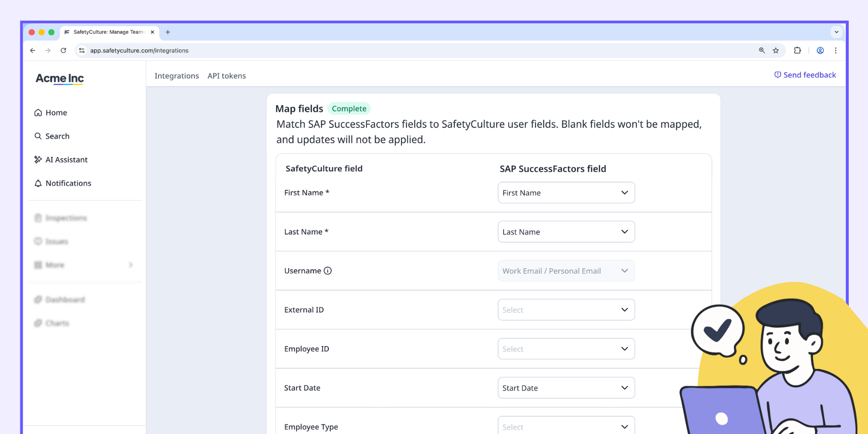Viewport: 868px width, 434px height.
Task: Go back using browser back arrow
Action: point(33,51)
